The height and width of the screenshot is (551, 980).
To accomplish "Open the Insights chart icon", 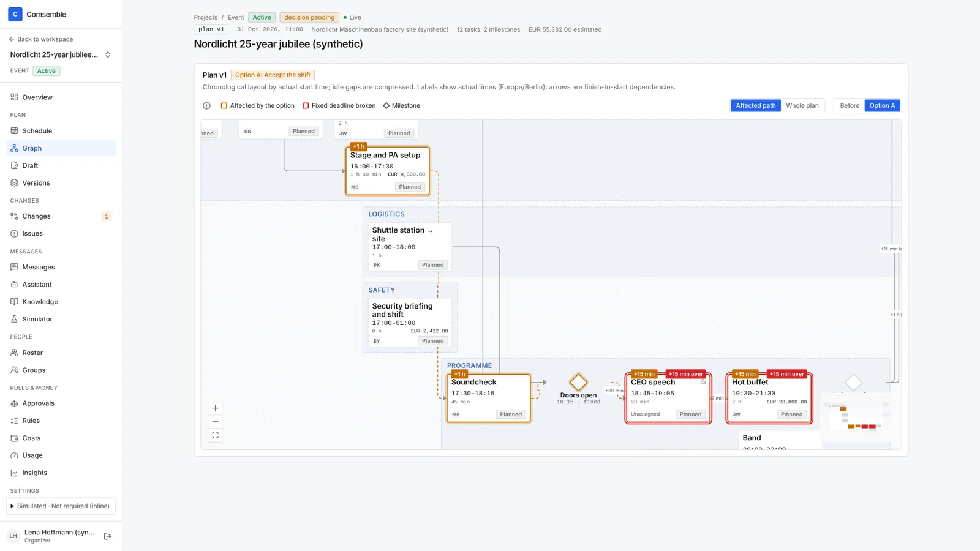I will point(14,473).
